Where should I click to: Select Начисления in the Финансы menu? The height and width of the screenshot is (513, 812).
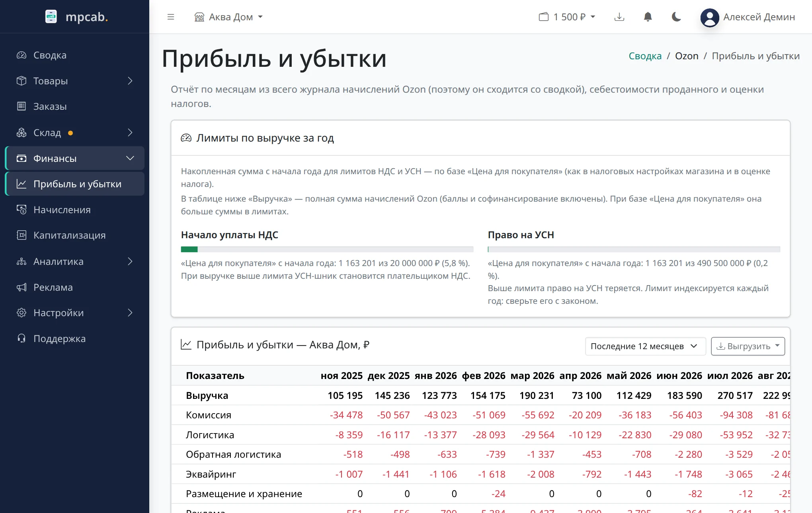(x=75, y=210)
